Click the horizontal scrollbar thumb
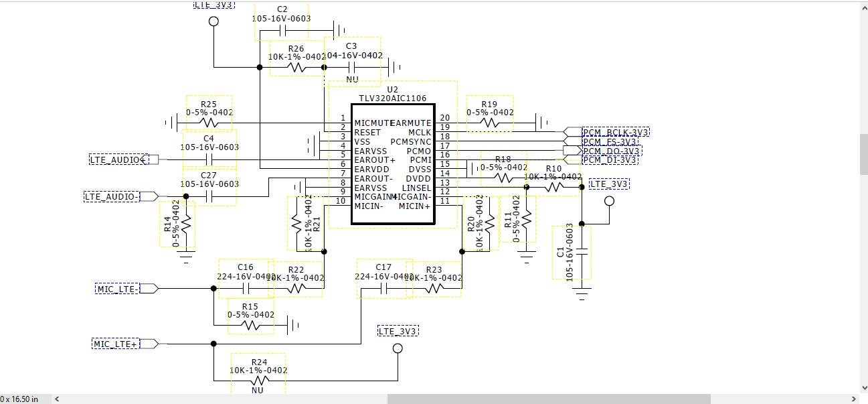 (x=549, y=399)
